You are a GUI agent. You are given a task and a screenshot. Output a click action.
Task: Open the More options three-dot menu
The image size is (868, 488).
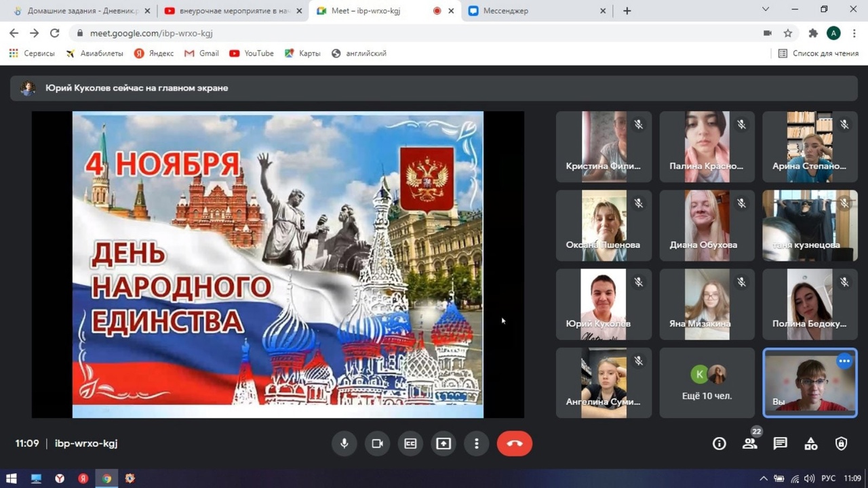point(476,443)
